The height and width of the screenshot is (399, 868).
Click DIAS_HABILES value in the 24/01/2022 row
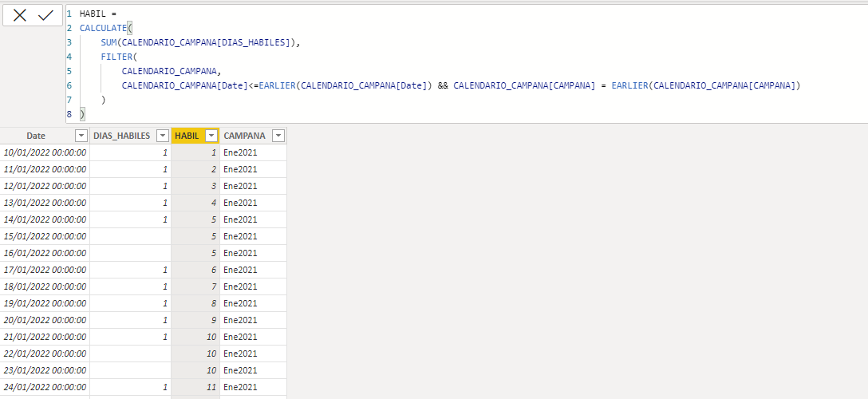click(131, 387)
